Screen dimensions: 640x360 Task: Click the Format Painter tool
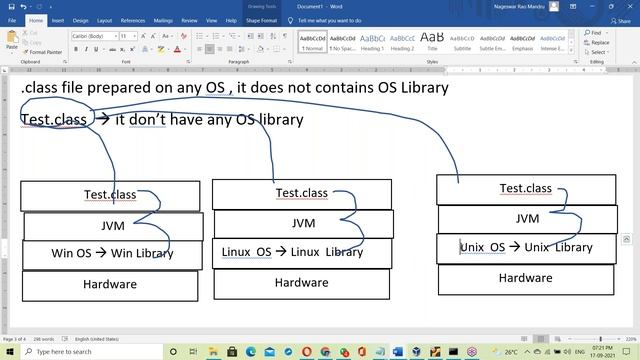[42, 52]
